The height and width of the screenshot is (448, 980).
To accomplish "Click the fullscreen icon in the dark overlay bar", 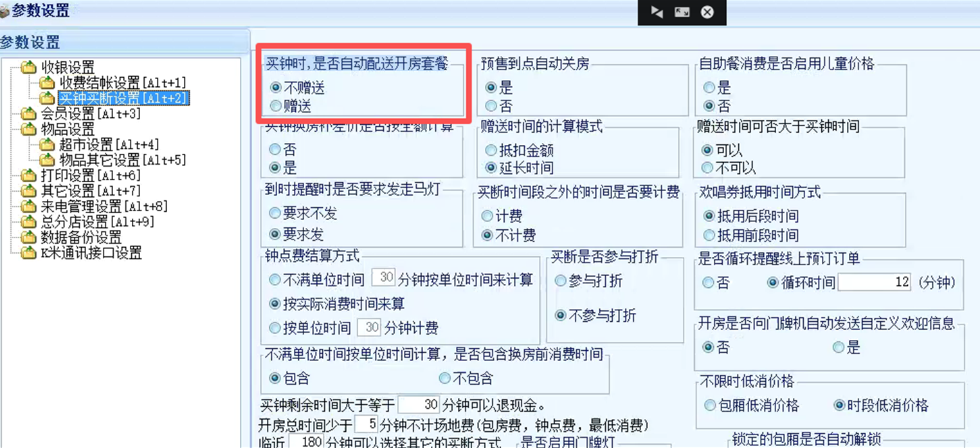I will [682, 12].
